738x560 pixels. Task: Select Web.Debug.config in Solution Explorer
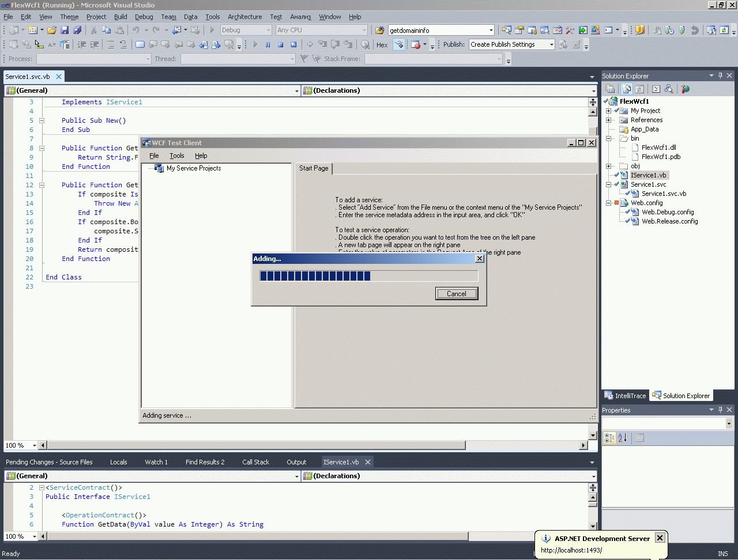[668, 212]
